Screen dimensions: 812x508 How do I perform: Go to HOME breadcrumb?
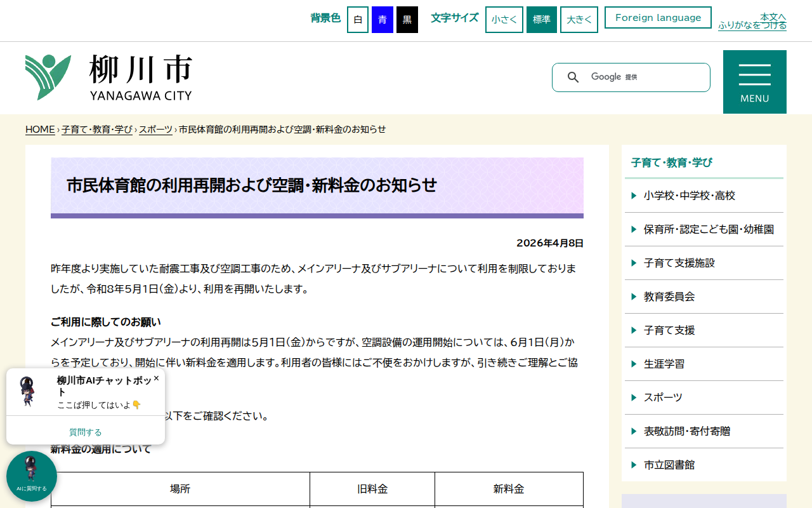[40, 130]
